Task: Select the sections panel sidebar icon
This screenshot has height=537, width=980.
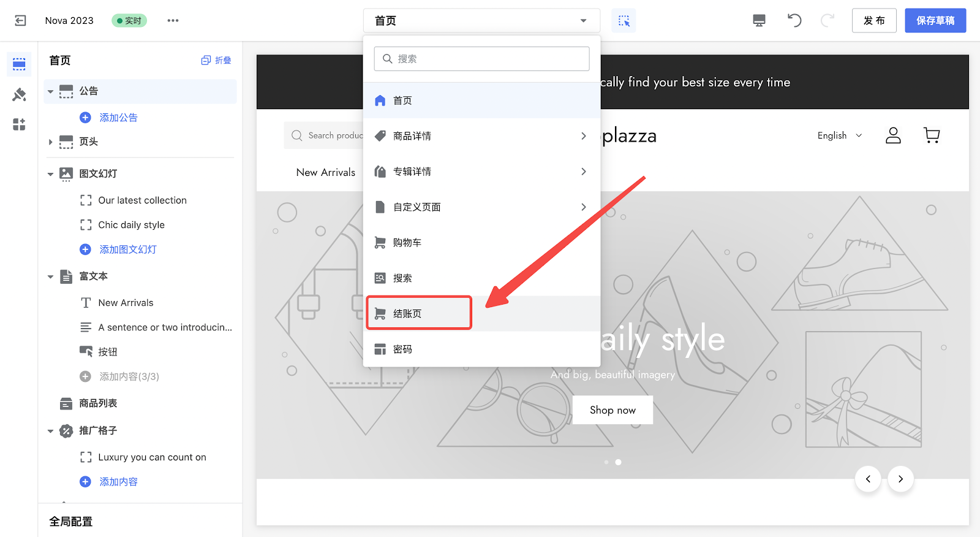Action: click(x=19, y=64)
